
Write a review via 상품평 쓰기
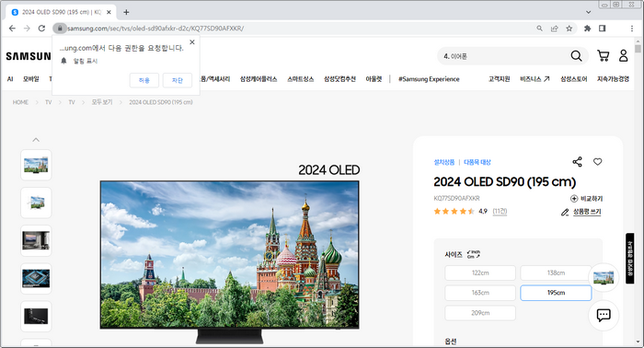click(x=581, y=212)
